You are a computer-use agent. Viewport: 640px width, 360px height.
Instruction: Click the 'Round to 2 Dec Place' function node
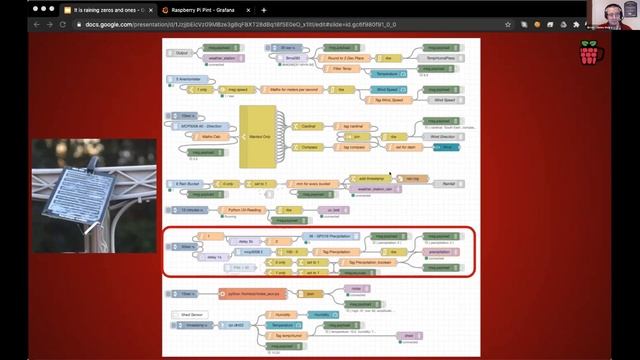tap(344, 58)
